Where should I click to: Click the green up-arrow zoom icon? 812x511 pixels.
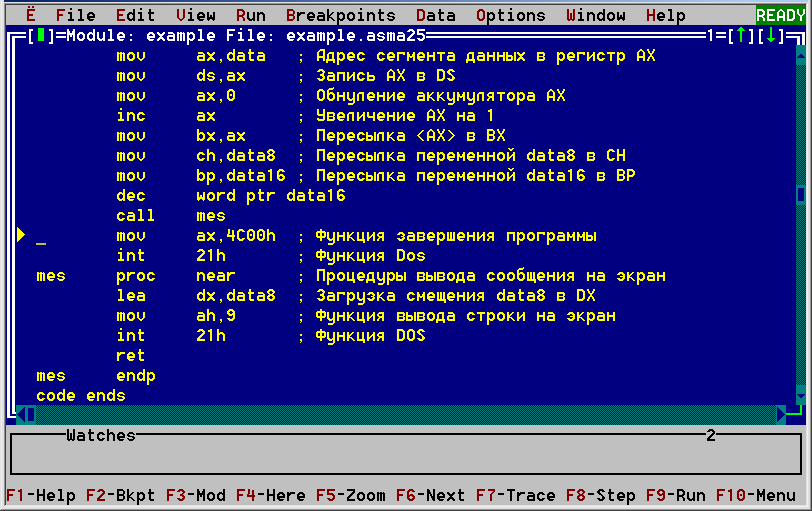741,35
